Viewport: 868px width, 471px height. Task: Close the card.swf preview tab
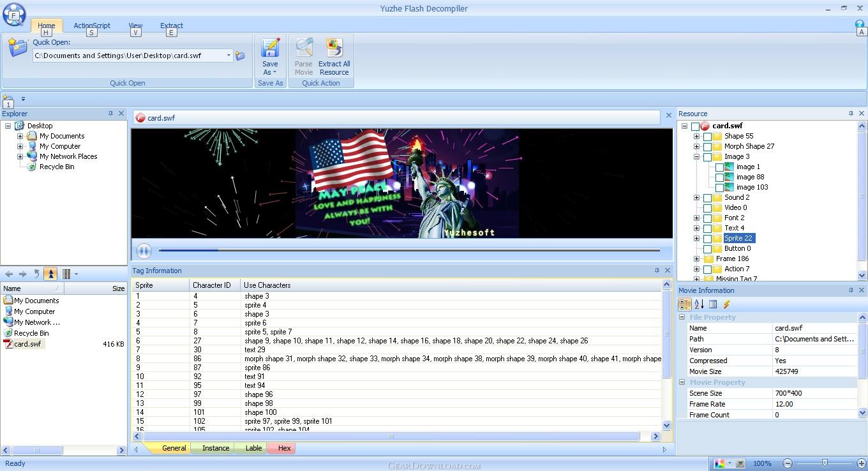tap(668, 116)
